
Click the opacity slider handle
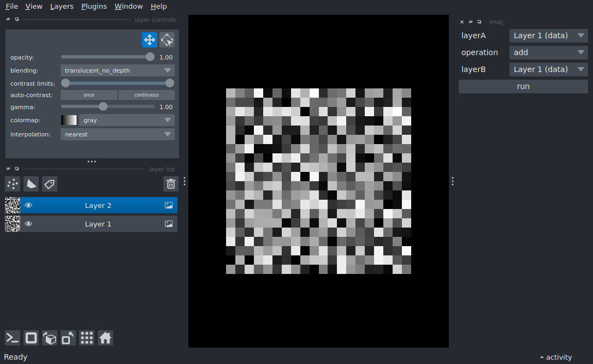click(x=150, y=57)
